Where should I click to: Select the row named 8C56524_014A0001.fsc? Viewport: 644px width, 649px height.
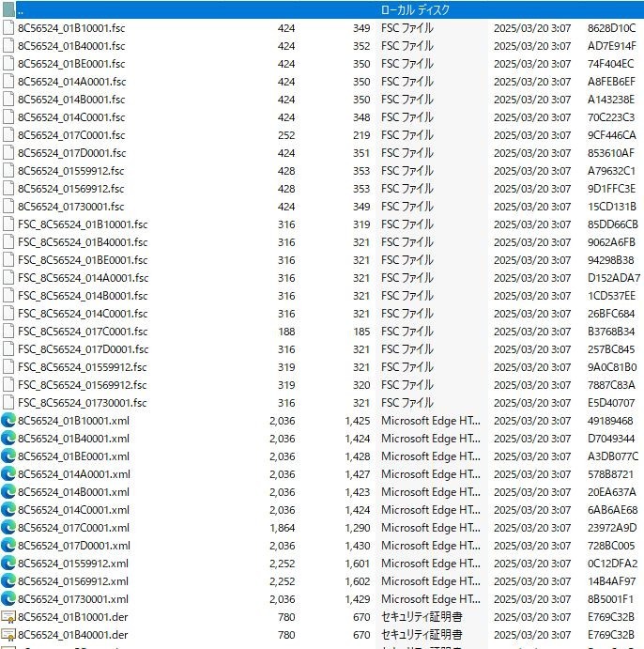point(70,82)
